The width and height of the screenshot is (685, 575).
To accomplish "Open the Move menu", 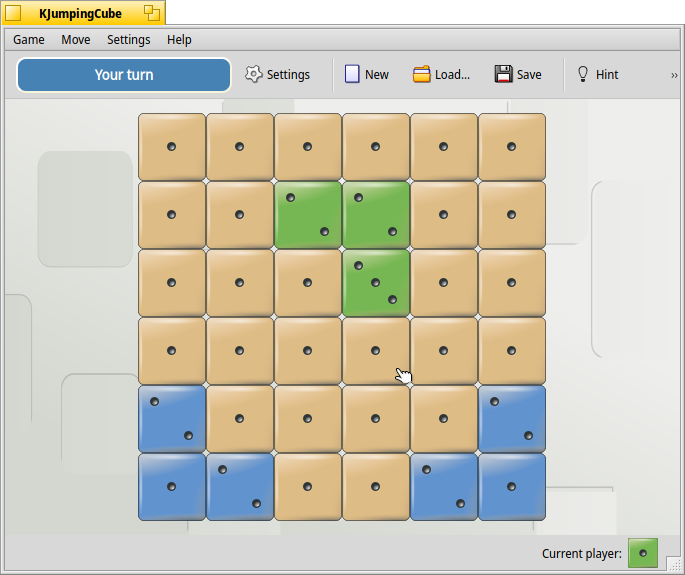I will tap(76, 40).
